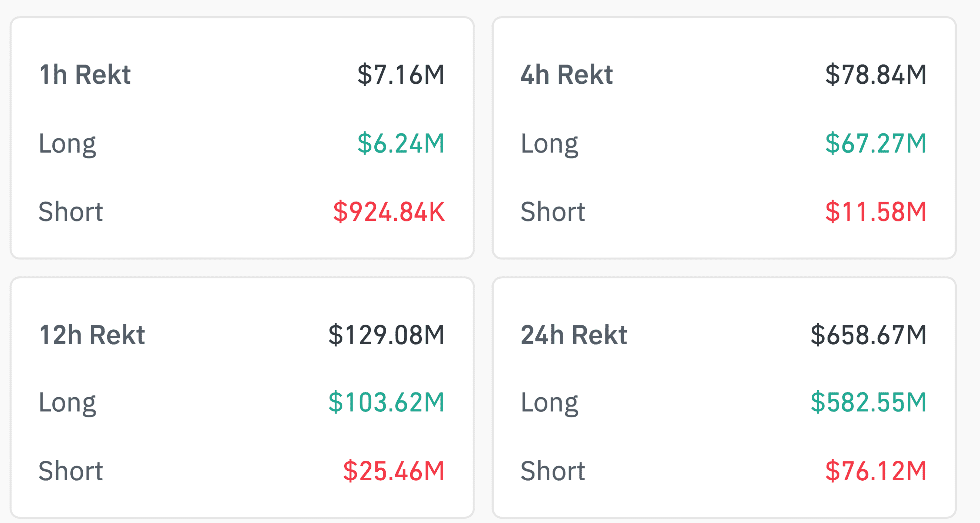Click the Short label in 12h Rekt card

(71, 471)
